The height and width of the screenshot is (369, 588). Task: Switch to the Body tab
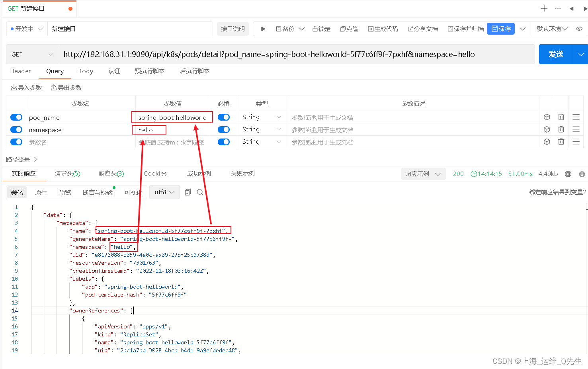tap(86, 71)
